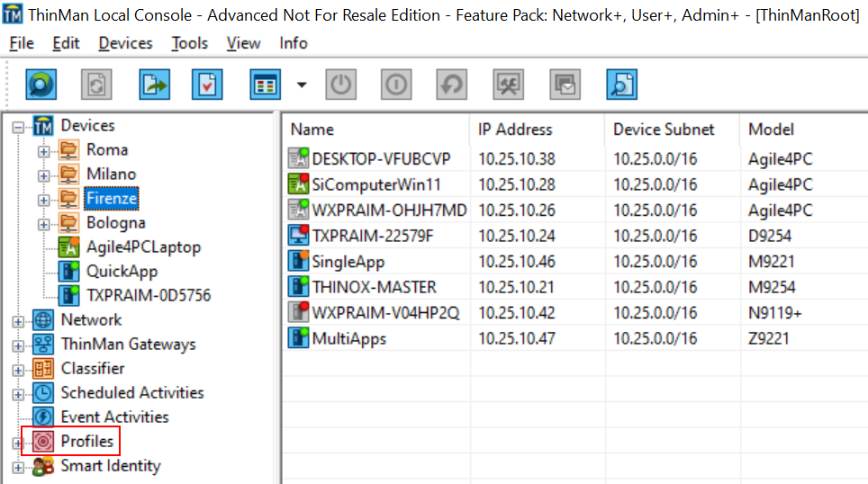This screenshot has height=484, width=868.
Task: Click the D9254 model cell
Action: point(770,237)
